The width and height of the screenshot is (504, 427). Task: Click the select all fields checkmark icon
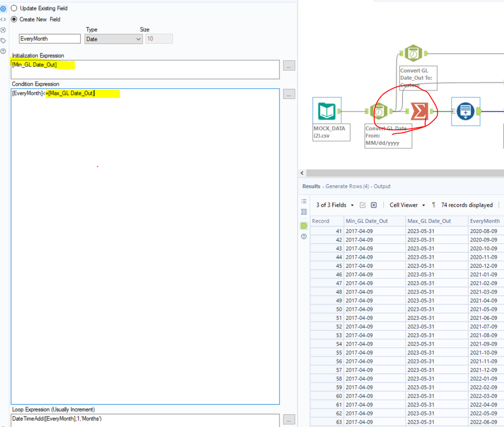pyautogui.click(x=363, y=205)
